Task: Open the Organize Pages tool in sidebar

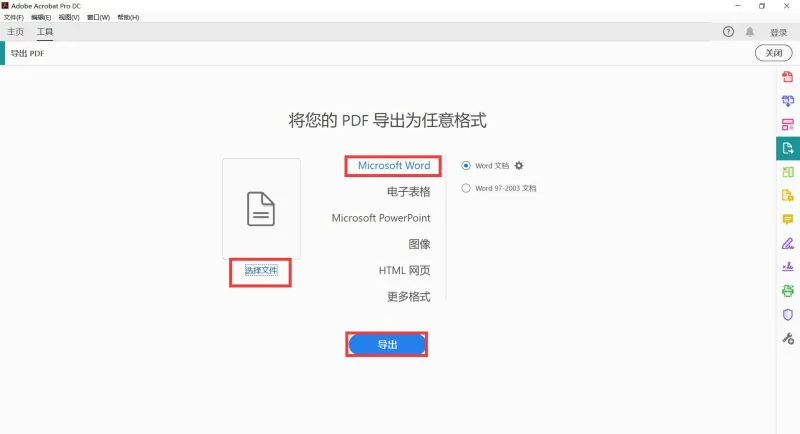Action: 787,124
